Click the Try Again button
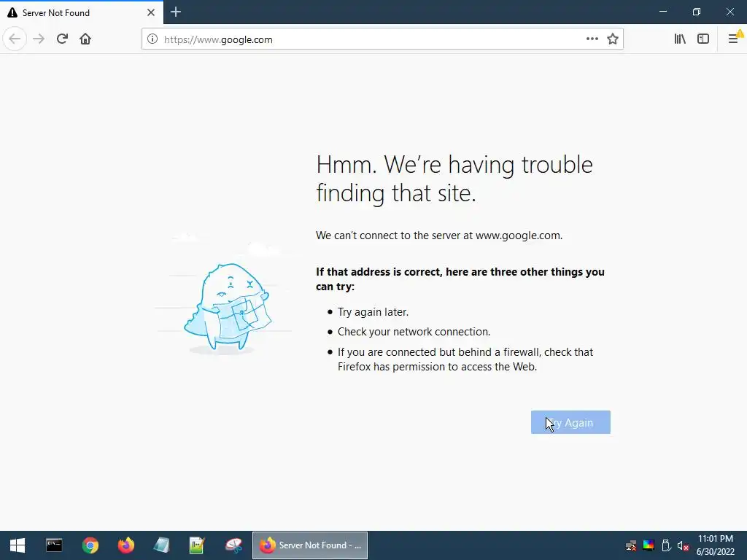 tap(570, 422)
